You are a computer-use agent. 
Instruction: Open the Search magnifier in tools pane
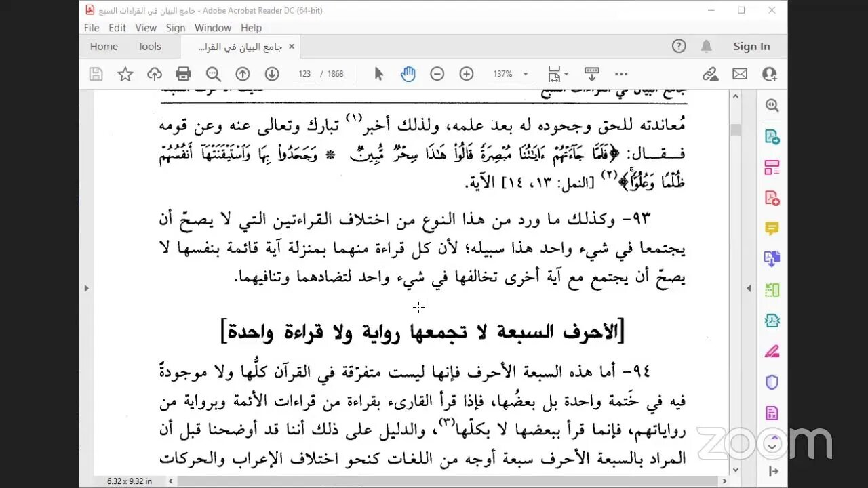(772, 105)
